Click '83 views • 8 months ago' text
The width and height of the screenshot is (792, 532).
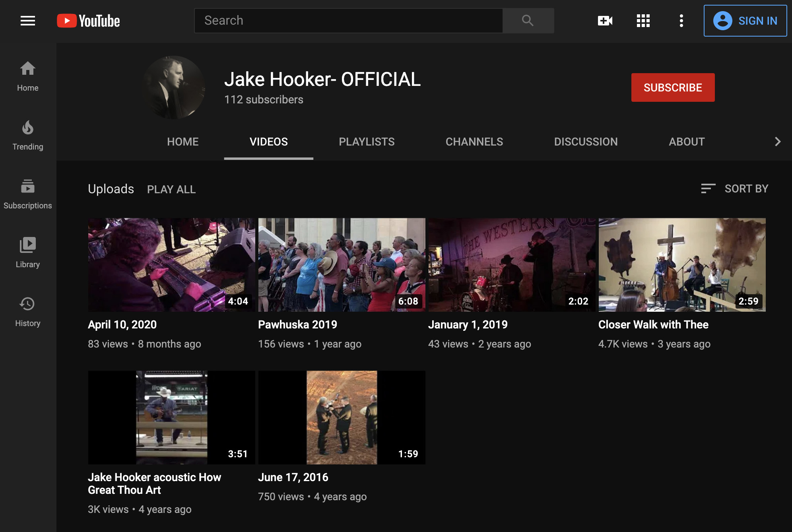click(x=144, y=344)
